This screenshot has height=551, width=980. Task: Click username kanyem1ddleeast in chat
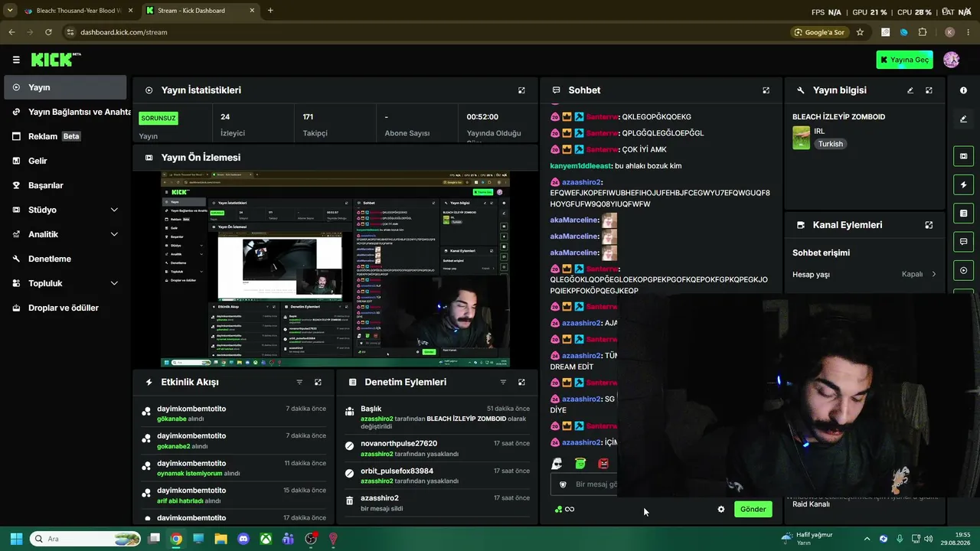tap(580, 166)
